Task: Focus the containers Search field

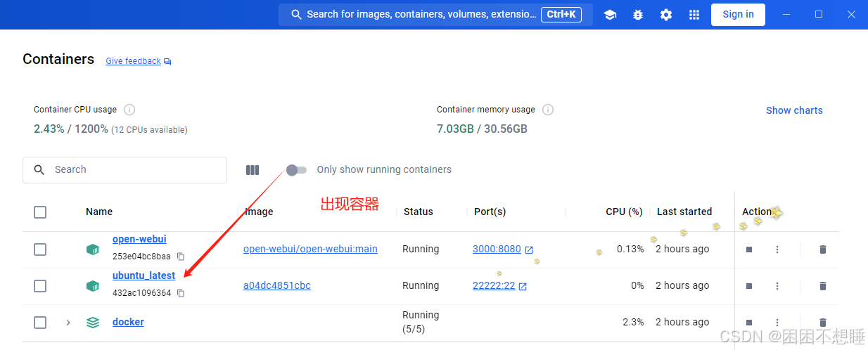Action: [125, 169]
